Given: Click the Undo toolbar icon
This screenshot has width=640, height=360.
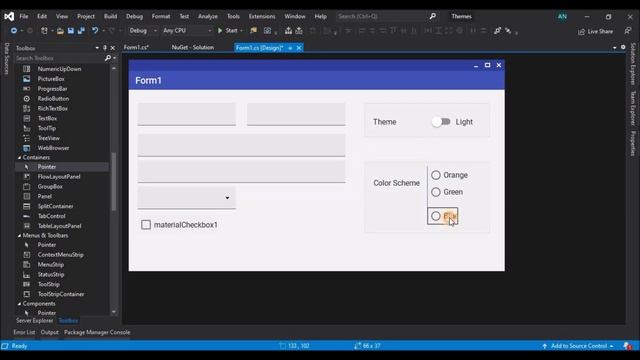Looking at the screenshot, I should 95,31.
